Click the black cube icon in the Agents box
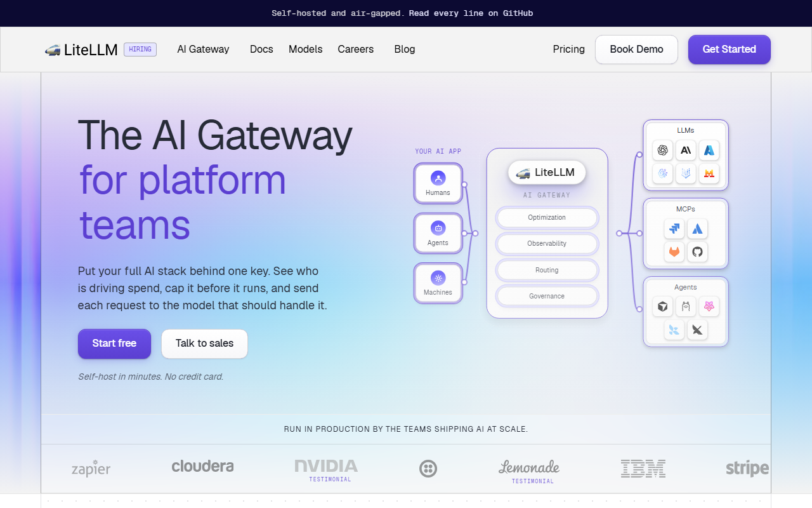 [663, 307]
